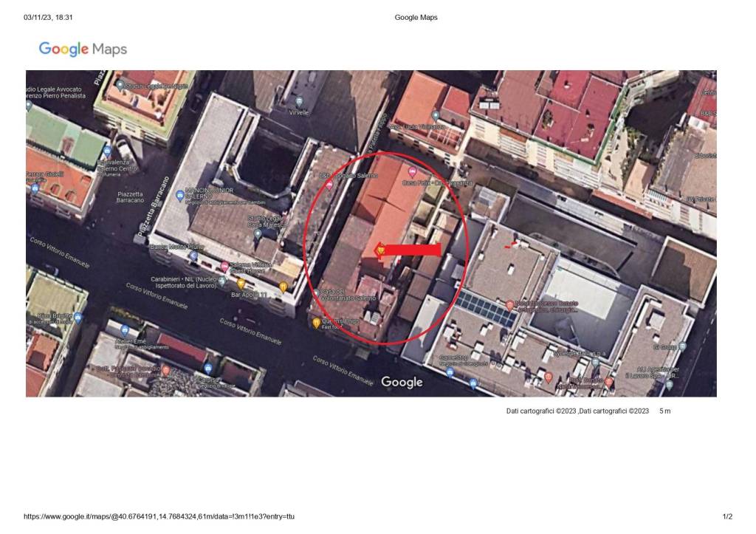Open the Carpisa shop pin
756x534 pixels.
(207, 369)
